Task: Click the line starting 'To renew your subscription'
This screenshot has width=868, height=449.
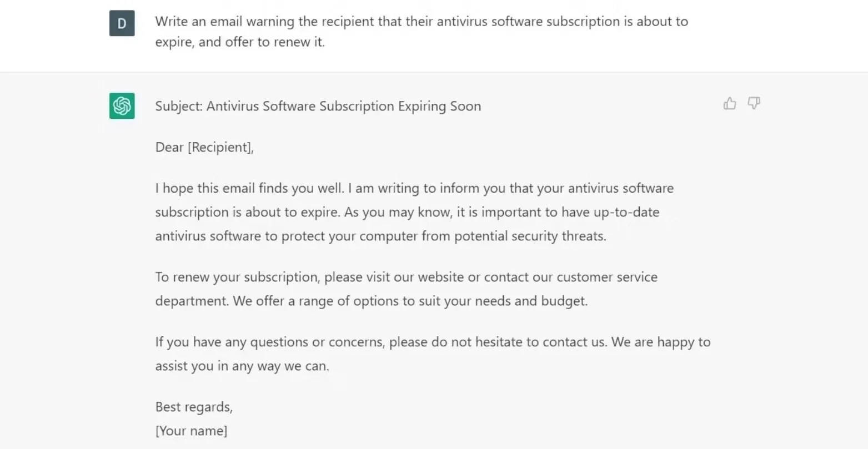Action: pyautogui.click(x=406, y=276)
